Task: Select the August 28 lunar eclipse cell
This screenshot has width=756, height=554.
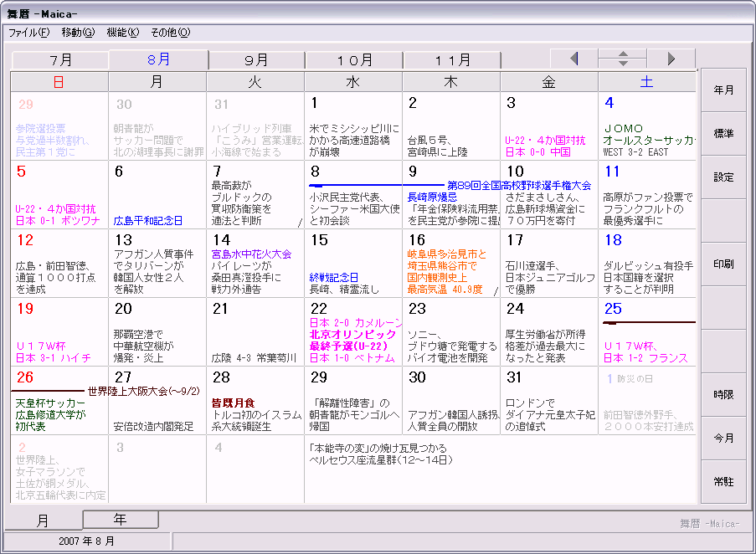Action: (255, 400)
